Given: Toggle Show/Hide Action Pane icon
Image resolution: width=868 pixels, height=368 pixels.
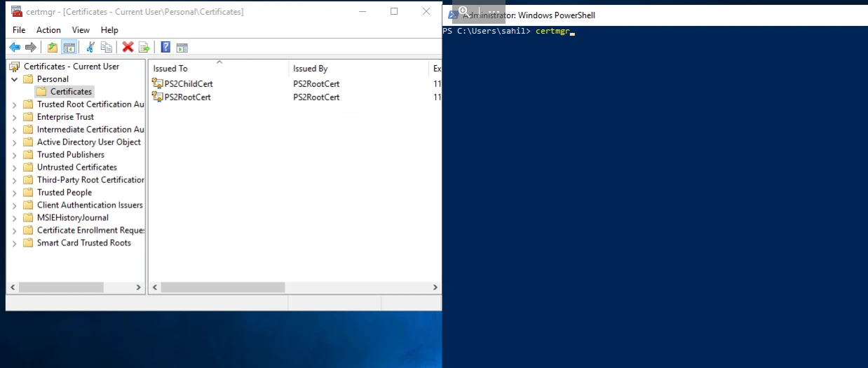Looking at the screenshot, I should (182, 47).
